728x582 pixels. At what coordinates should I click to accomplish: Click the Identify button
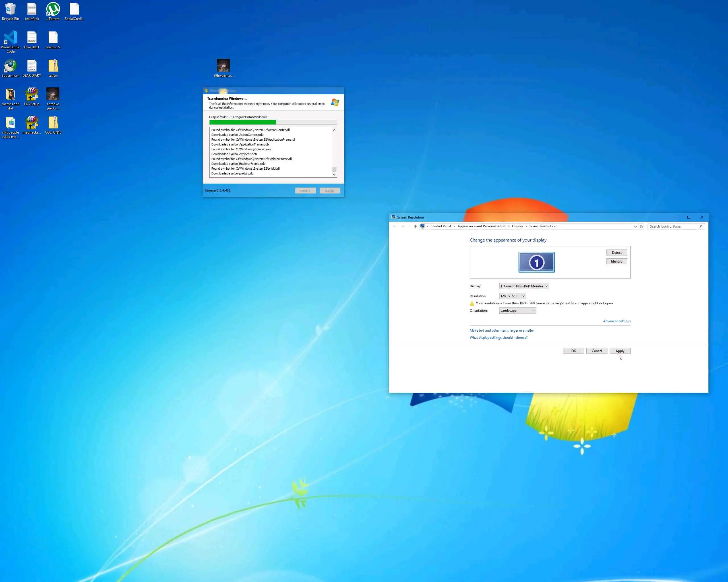tap(616, 261)
